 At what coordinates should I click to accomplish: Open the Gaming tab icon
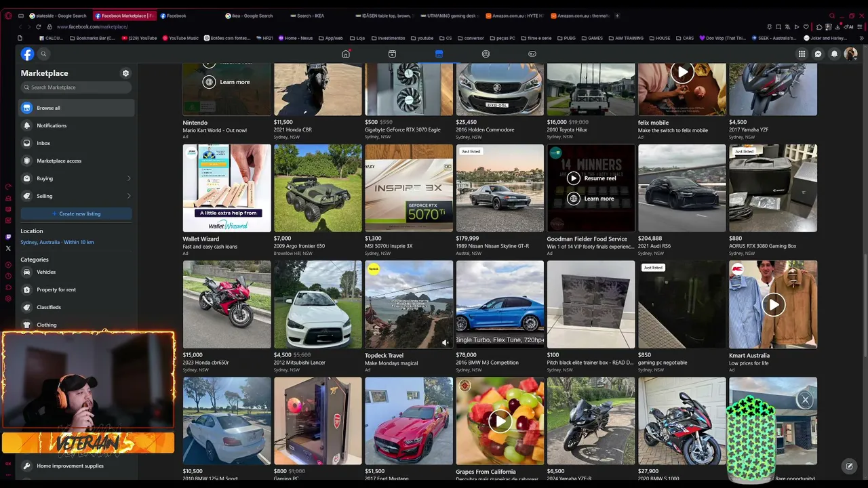[532, 54]
